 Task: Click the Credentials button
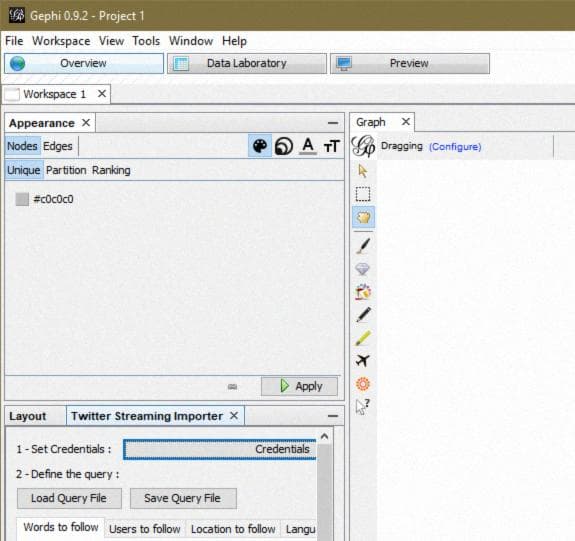pos(220,449)
